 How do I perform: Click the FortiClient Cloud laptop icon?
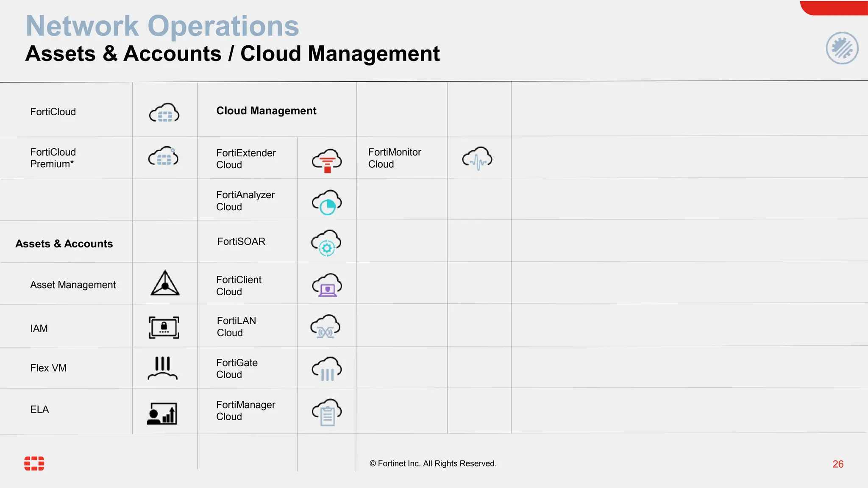click(327, 285)
